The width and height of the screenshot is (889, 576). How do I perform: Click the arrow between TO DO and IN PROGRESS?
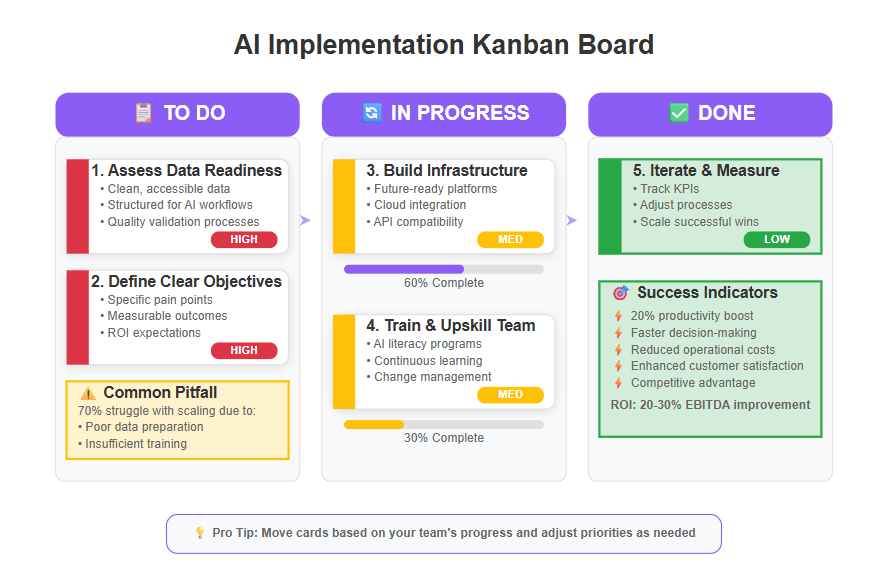pyautogui.click(x=305, y=220)
